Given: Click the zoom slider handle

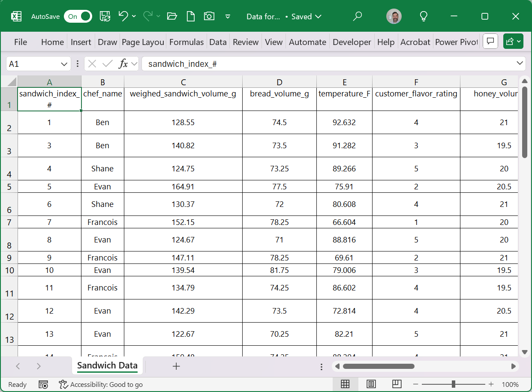Looking at the screenshot, I should (453, 384).
